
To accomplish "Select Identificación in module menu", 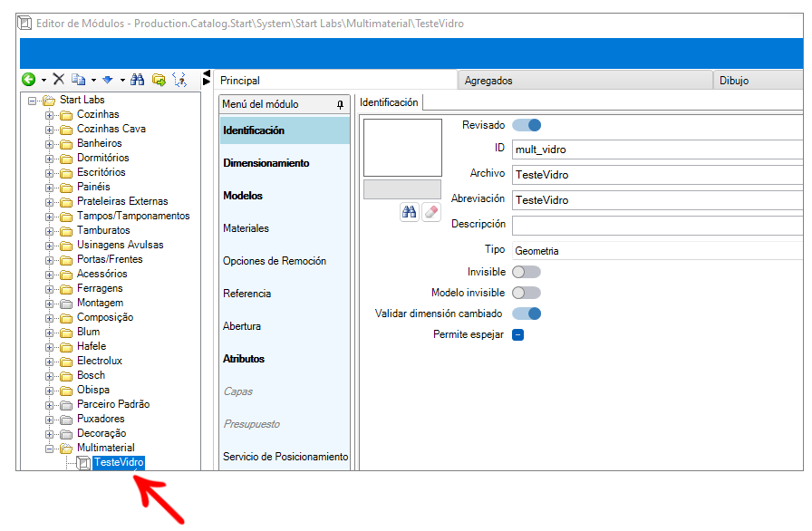I will coord(285,130).
